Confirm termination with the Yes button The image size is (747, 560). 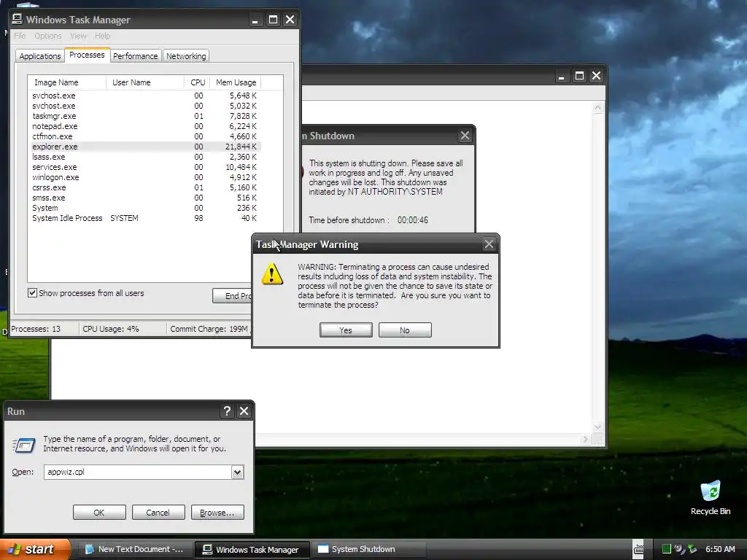point(346,330)
